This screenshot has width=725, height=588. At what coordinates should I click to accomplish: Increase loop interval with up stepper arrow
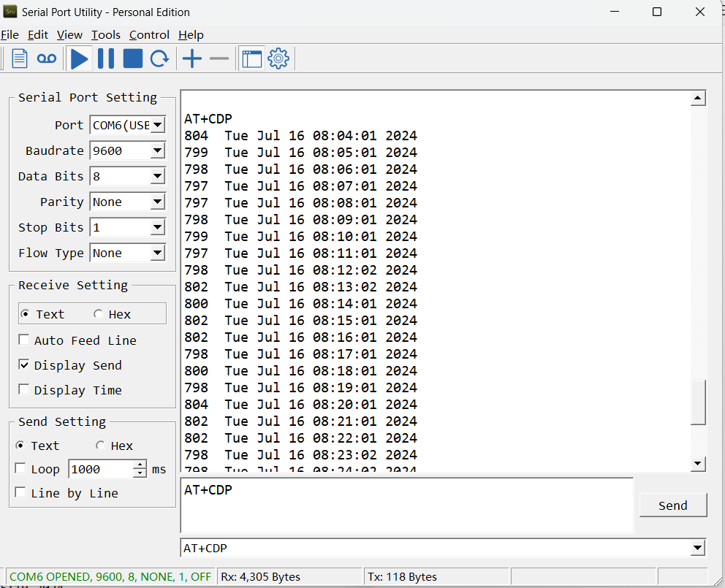140,464
